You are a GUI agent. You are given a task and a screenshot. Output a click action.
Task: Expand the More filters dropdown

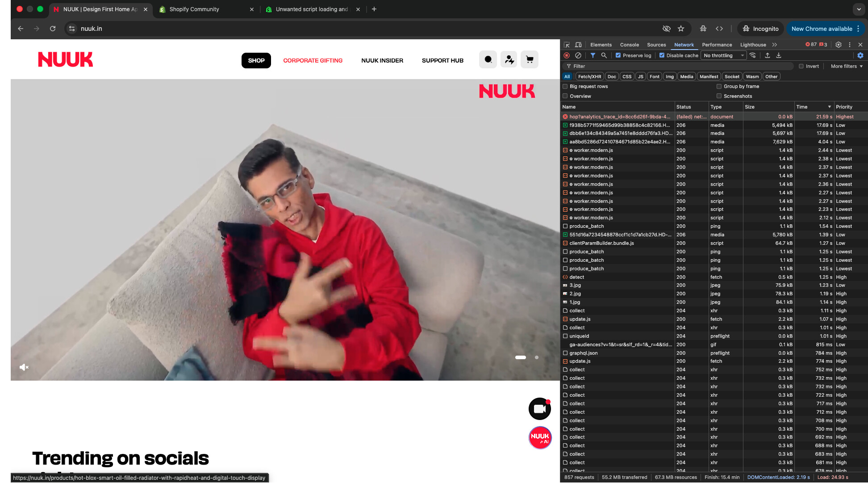[847, 66]
